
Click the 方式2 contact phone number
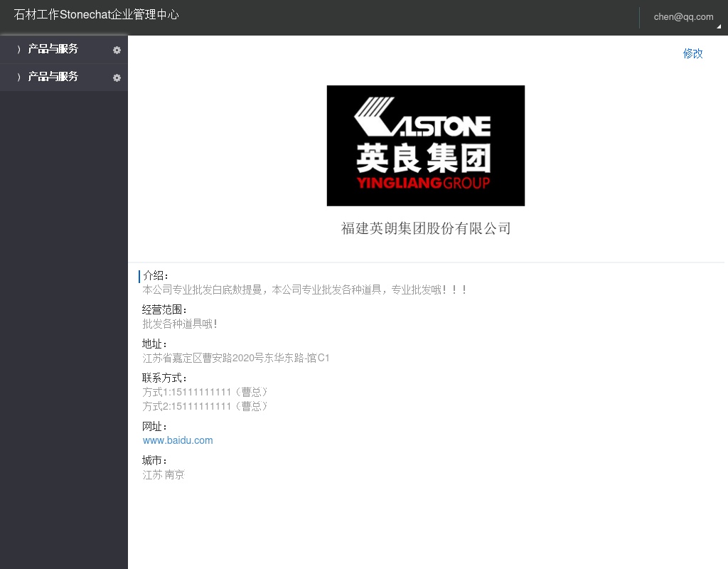[x=205, y=406]
